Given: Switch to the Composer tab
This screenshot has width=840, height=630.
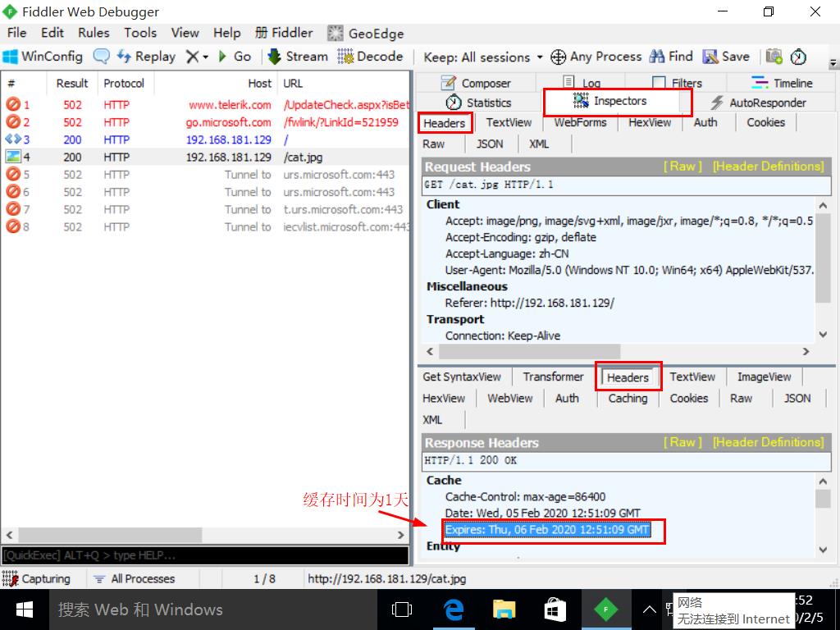Looking at the screenshot, I should click(x=476, y=83).
